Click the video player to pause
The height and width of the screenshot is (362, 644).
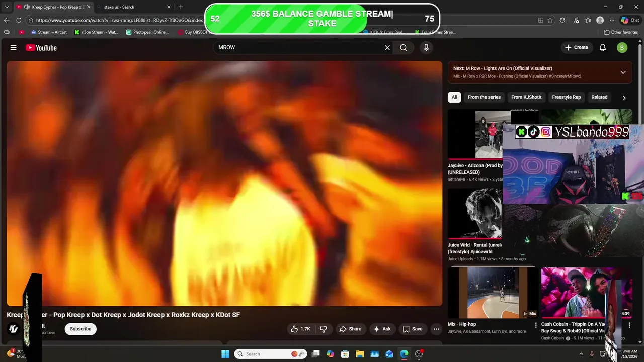[x=224, y=184]
